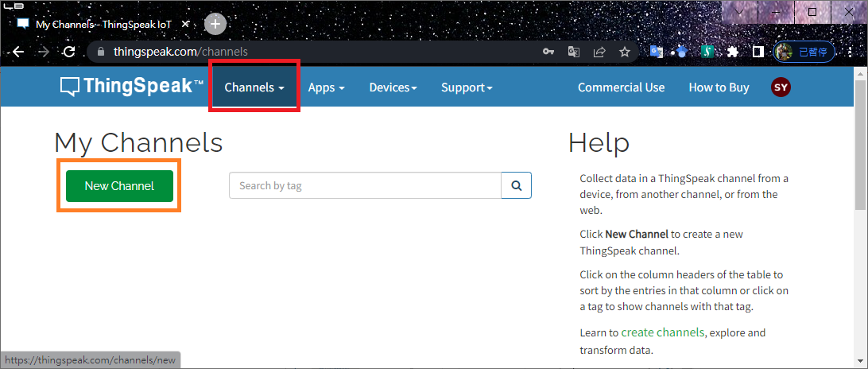Focus the Search by tag field

point(365,185)
